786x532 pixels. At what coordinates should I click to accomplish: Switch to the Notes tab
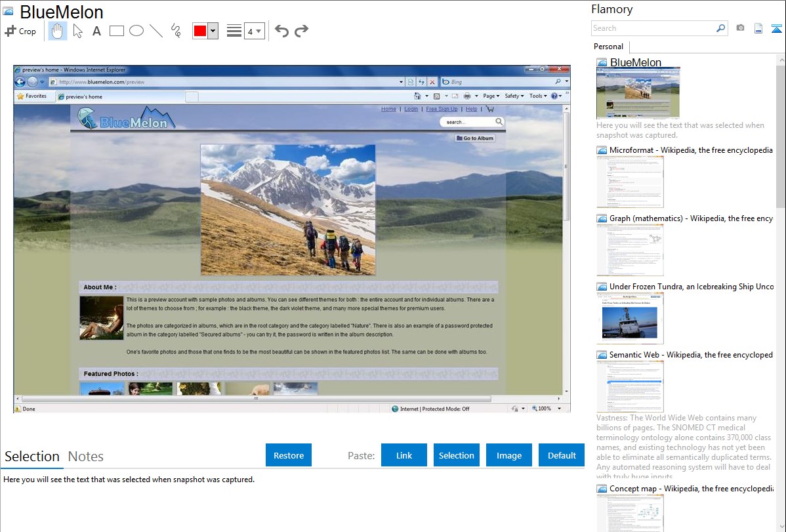[86, 457]
